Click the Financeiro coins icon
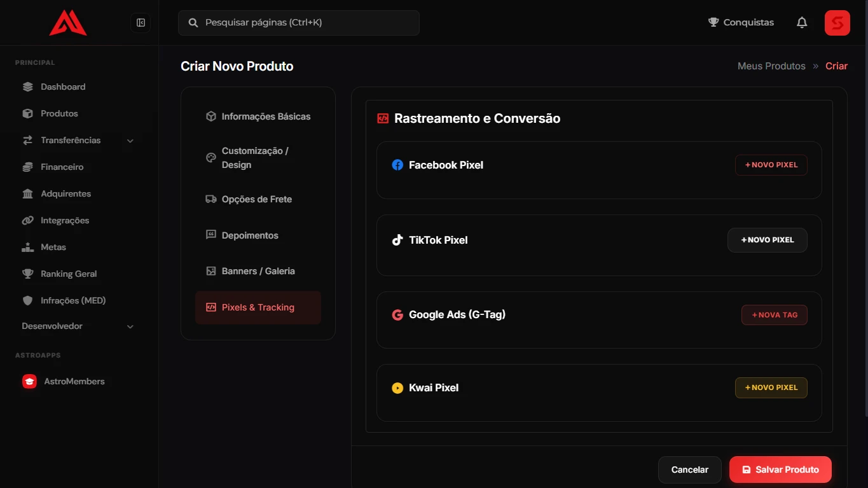This screenshot has width=868, height=488. [x=27, y=167]
